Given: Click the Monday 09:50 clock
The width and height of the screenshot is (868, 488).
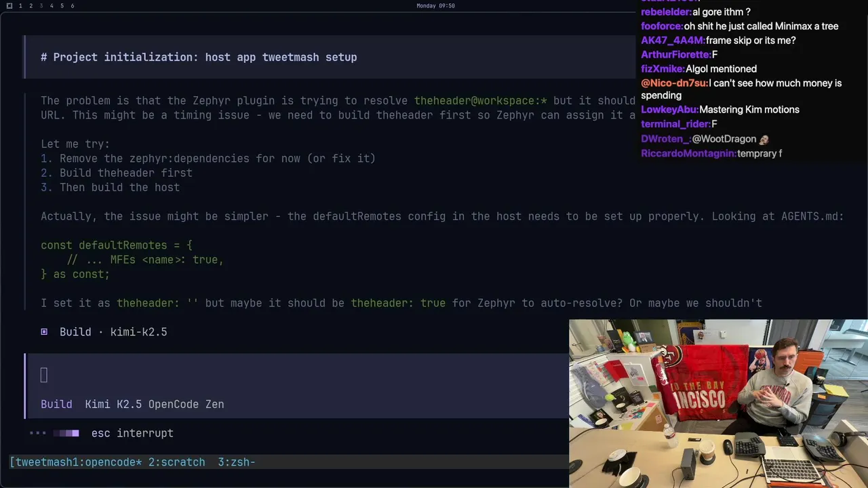Looking at the screenshot, I should 435,5.
